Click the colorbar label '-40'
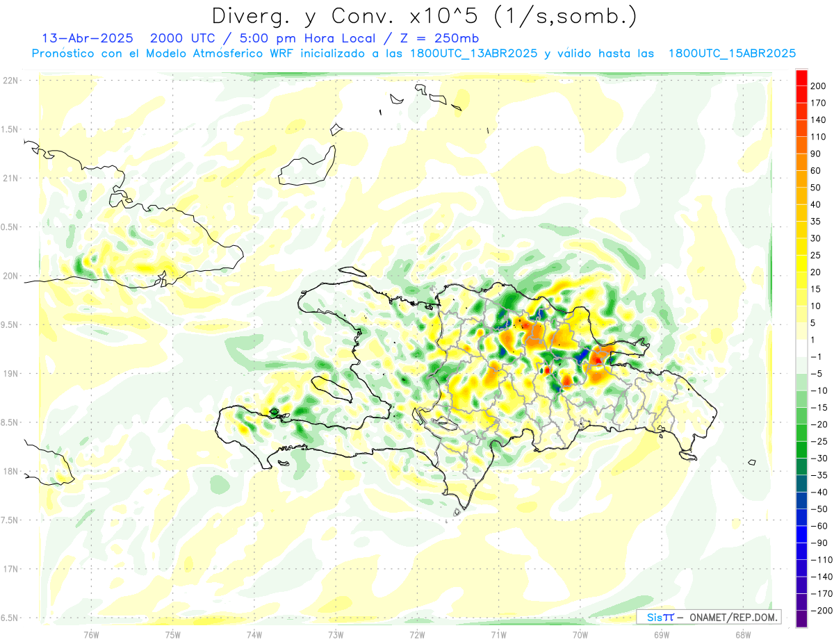 pos(820,493)
